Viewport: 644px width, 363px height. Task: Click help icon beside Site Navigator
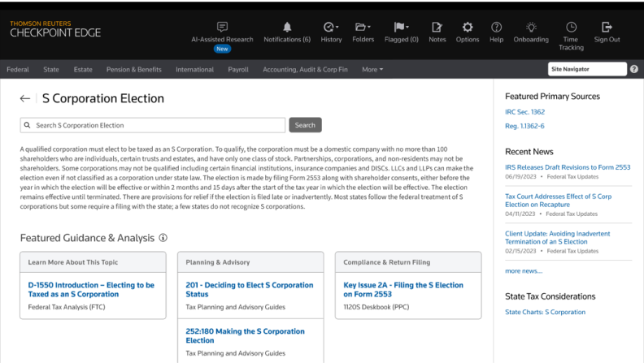(633, 69)
